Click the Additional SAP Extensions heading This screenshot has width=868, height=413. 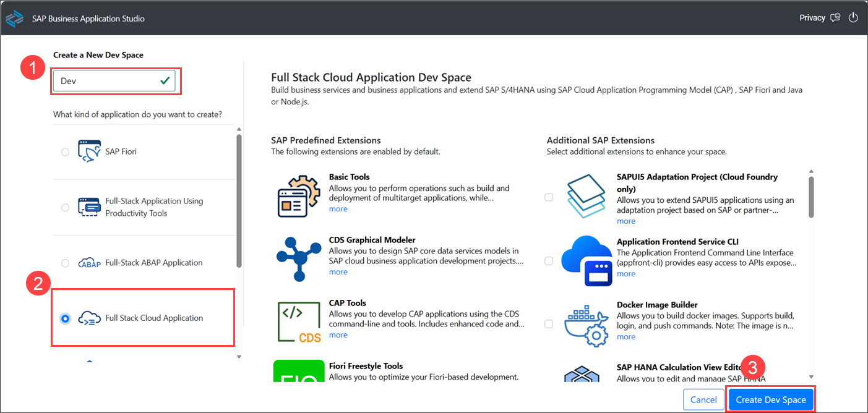tap(601, 140)
